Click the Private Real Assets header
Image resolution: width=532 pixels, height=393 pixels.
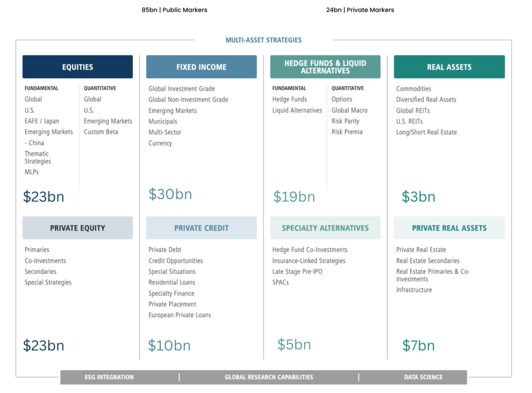coord(449,228)
